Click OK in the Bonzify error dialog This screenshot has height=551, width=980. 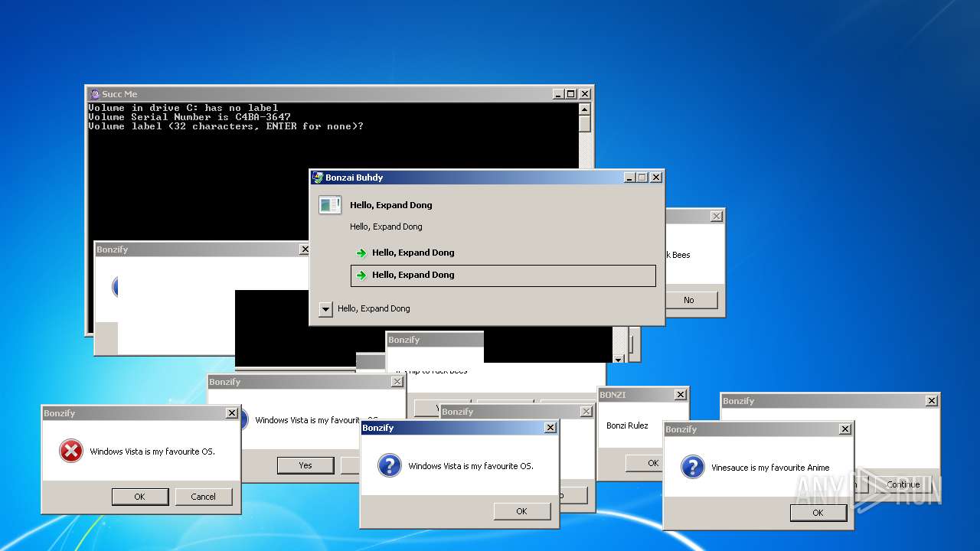pos(139,497)
